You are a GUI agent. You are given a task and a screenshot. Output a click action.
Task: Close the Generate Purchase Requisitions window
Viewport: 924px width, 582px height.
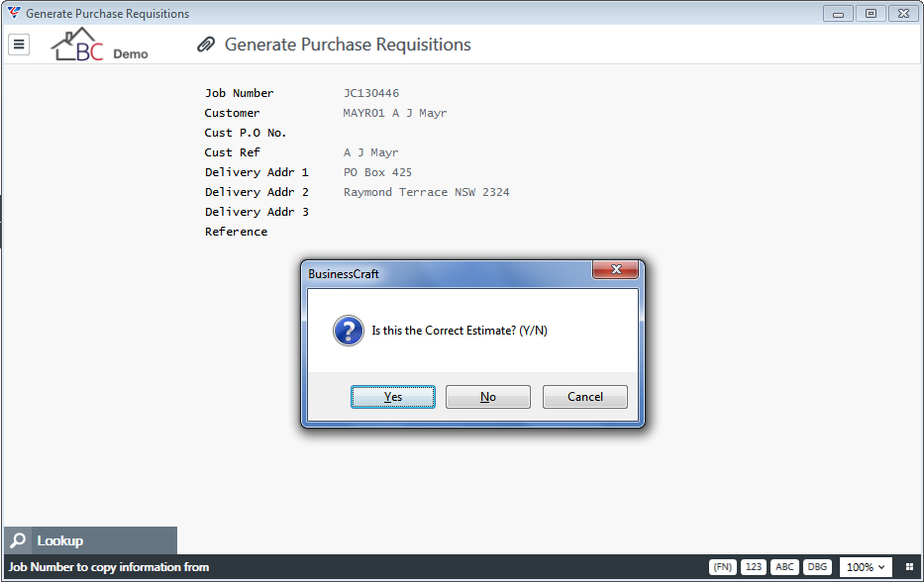[903, 14]
